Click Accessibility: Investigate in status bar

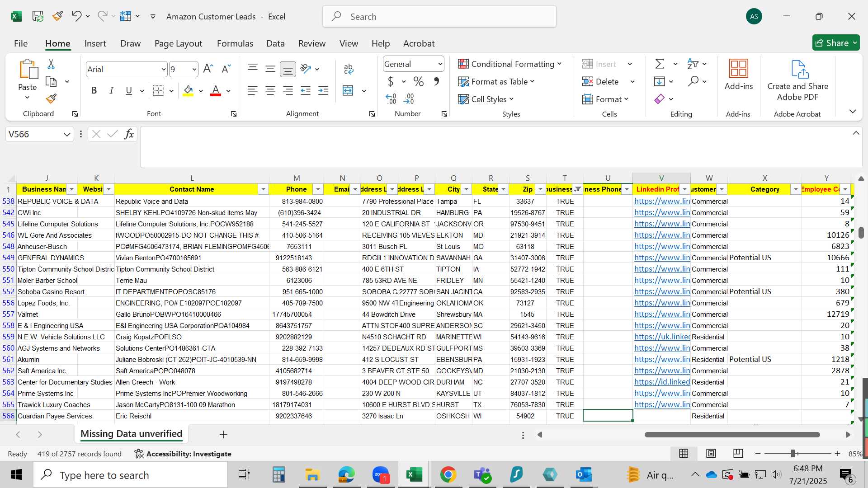pyautogui.click(x=183, y=454)
